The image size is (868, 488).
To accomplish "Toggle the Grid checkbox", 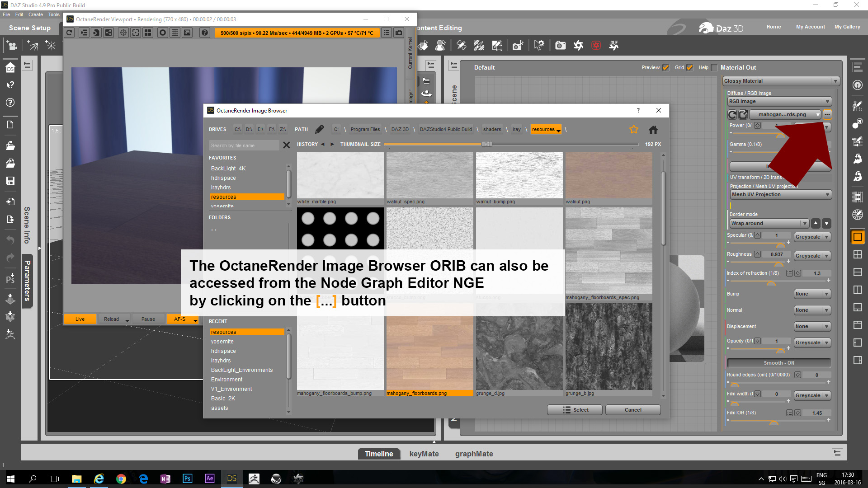I will point(689,68).
